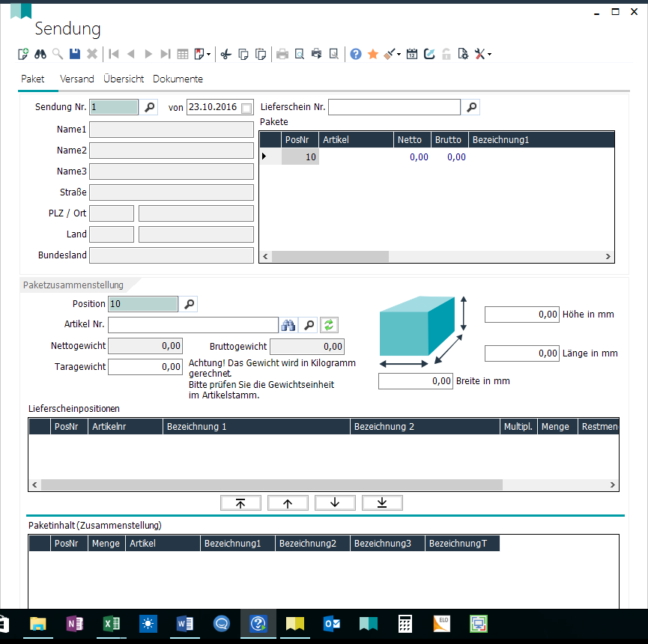The height and width of the screenshot is (644, 648).
Task: Expand the dropdown arrow beside the brush icon
Action: [399, 54]
